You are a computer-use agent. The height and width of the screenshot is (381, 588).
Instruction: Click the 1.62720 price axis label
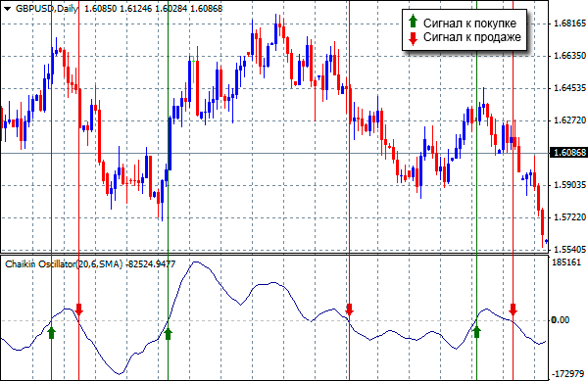point(569,120)
